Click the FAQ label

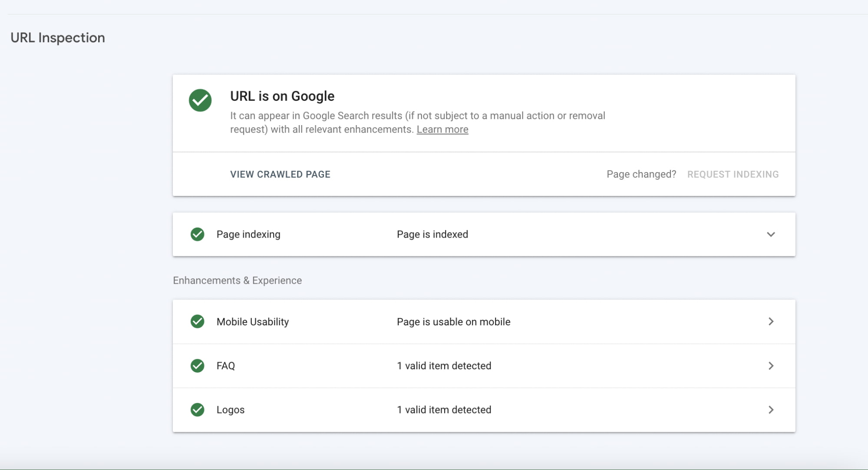tap(226, 366)
